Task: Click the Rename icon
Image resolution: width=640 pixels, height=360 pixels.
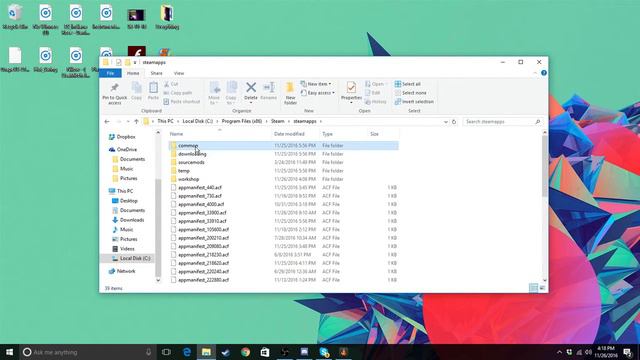Action: (269, 87)
